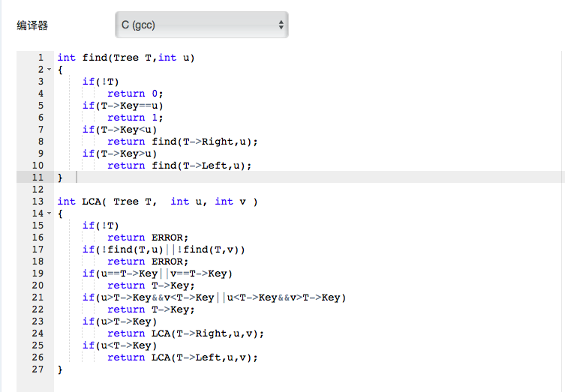Click the closing brace on line 11
The image size is (565, 392).
click(60, 178)
